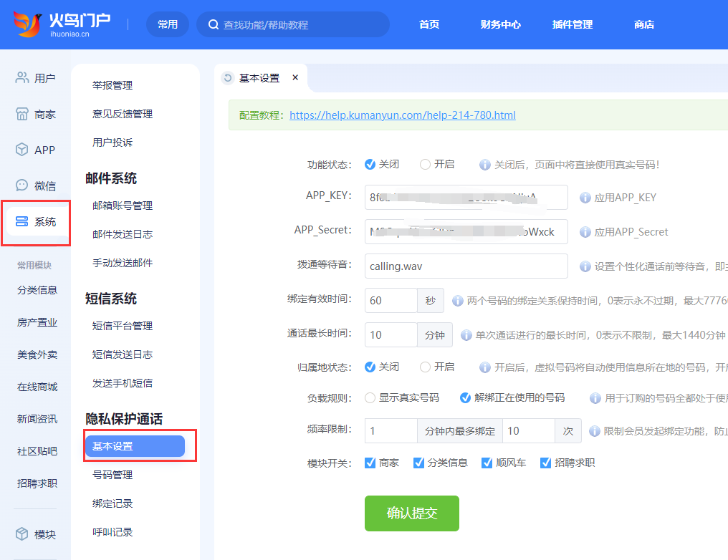The width and height of the screenshot is (728, 560).
Task: Open the help.kumanyun.com tutorial link
Action: pyautogui.click(x=403, y=115)
